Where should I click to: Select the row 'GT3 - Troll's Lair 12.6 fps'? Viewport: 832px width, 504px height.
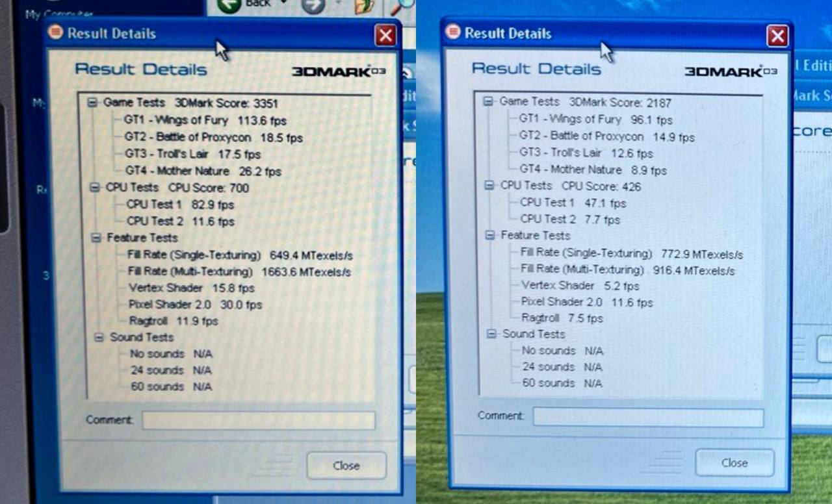586,153
